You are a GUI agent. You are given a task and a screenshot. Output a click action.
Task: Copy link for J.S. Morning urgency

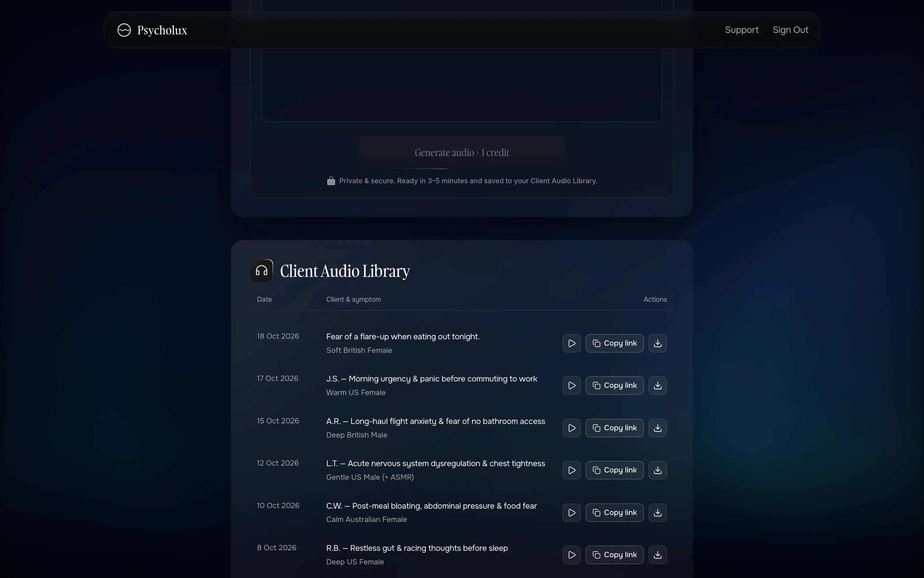(x=614, y=385)
